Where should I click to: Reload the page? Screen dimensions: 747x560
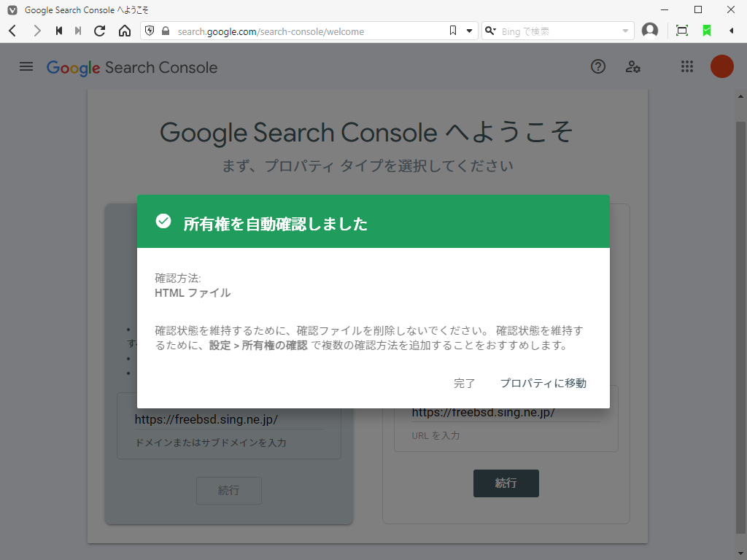coord(99,31)
